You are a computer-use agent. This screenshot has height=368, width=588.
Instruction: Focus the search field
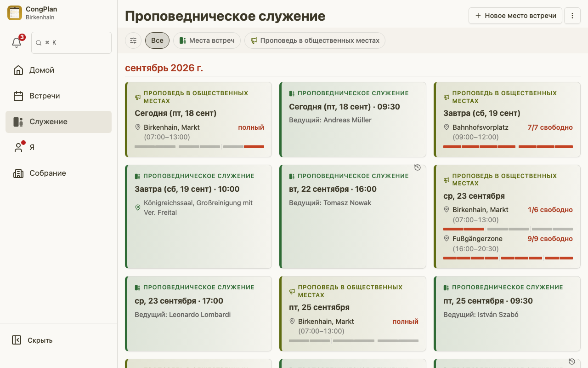point(71,43)
